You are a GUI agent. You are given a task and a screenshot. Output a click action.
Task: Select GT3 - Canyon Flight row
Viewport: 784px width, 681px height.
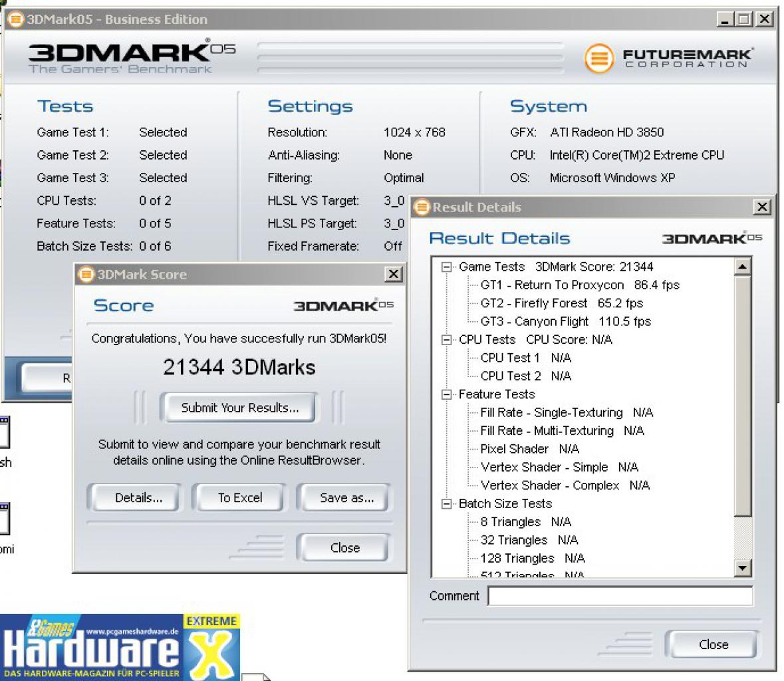pyautogui.click(x=565, y=321)
